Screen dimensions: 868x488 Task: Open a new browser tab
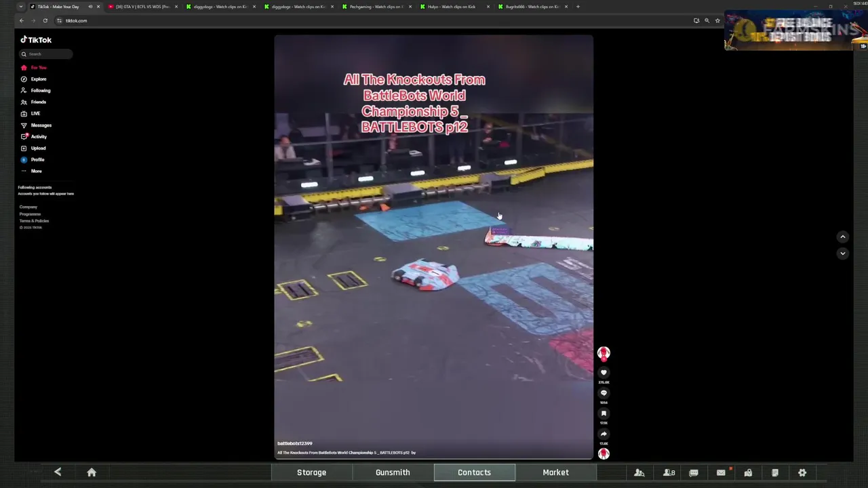[x=578, y=7]
